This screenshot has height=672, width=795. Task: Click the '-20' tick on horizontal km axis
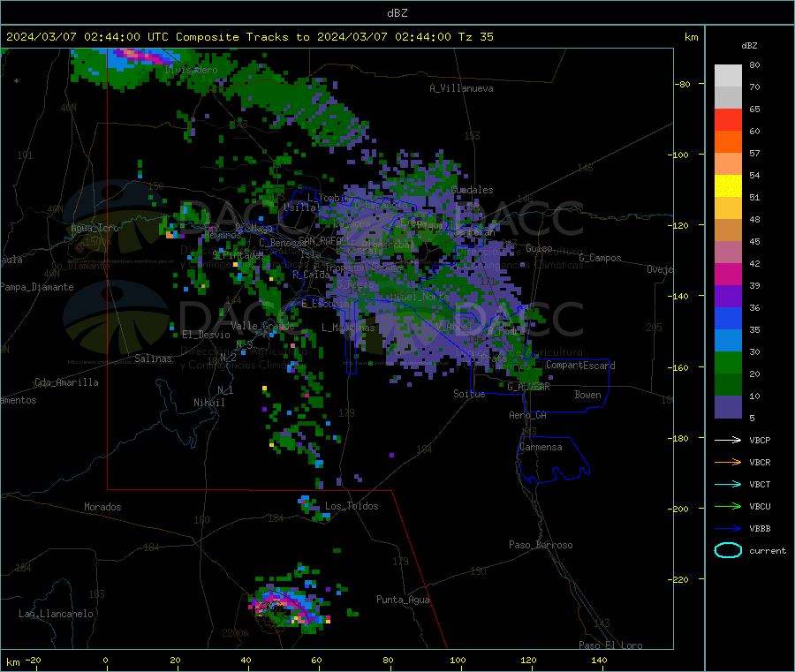[34, 661]
